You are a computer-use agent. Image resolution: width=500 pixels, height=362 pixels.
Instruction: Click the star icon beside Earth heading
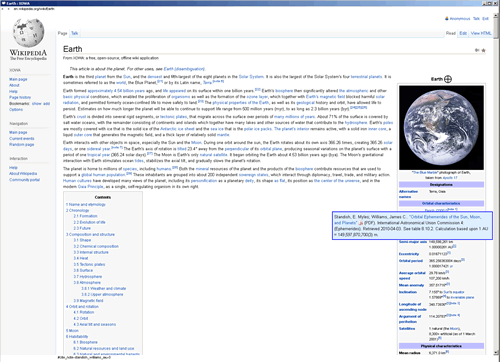[x=483, y=50]
